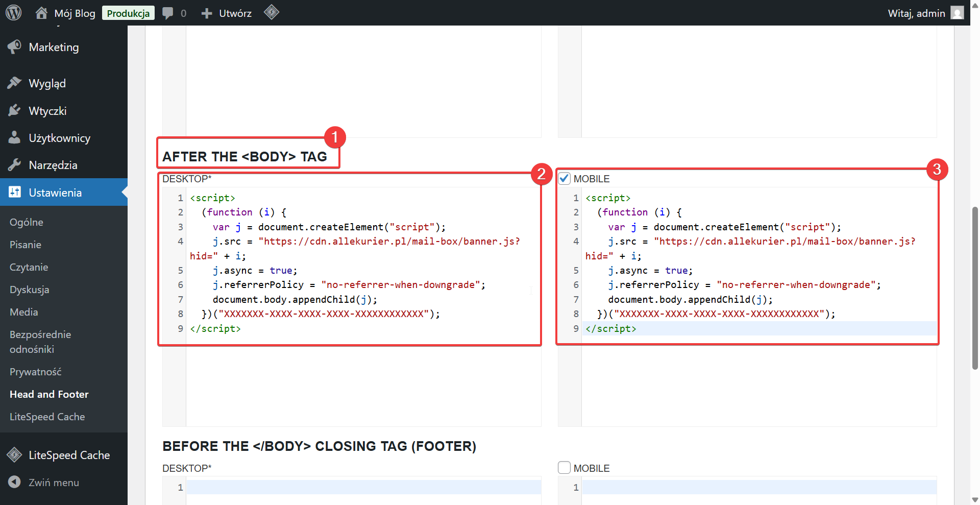This screenshot has width=980, height=505.
Task: Click the LiteSpeed Cache sidebar diamond icon
Action: click(14, 454)
